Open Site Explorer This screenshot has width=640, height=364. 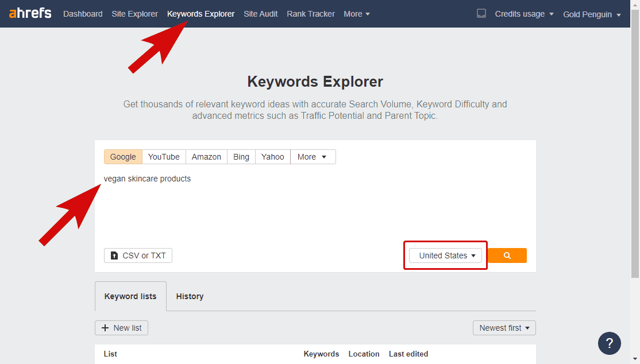134,14
